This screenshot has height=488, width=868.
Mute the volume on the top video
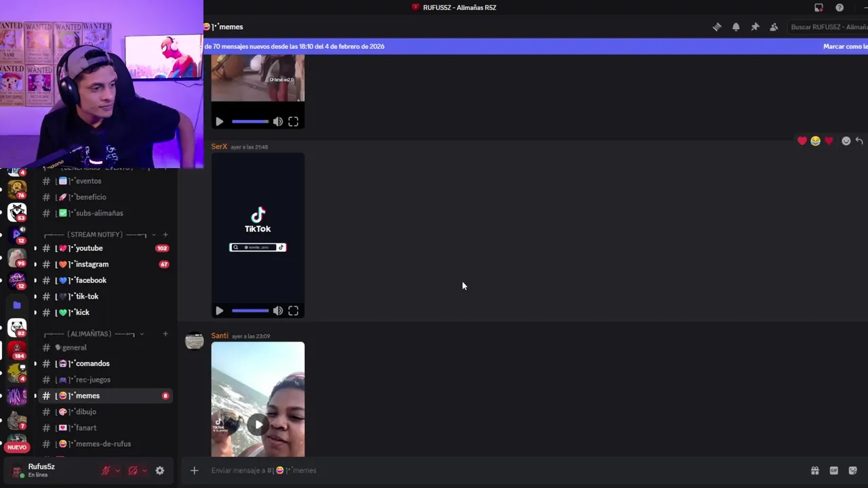click(x=278, y=122)
